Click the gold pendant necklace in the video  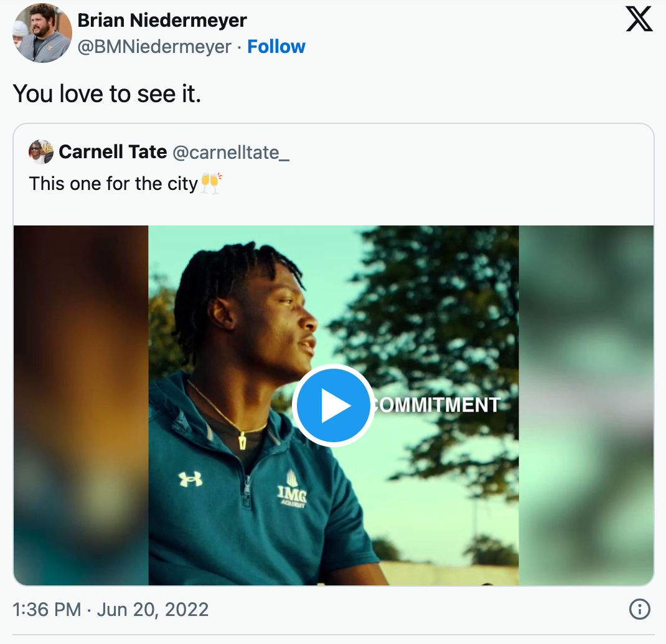point(240,440)
